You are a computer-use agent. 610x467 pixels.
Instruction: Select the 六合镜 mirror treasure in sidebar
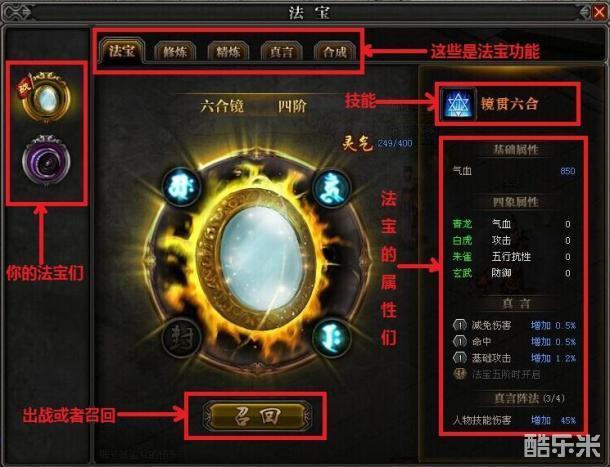click(x=46, y=97)
